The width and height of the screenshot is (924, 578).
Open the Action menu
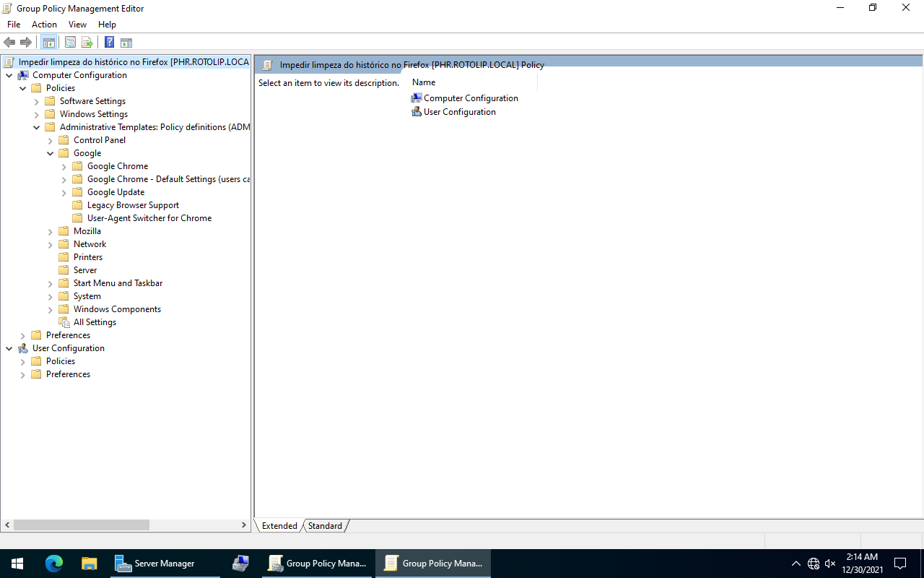[x=44, y=25]
